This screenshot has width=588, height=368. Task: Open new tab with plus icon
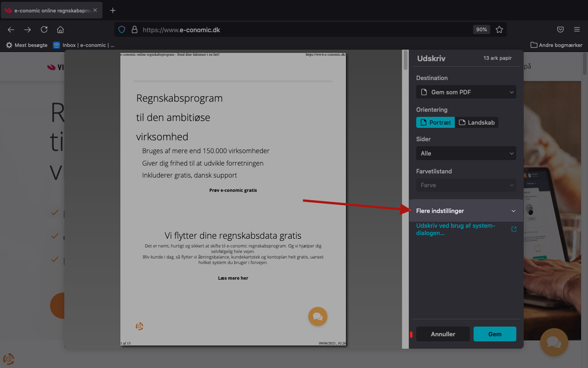coord(113,10)
